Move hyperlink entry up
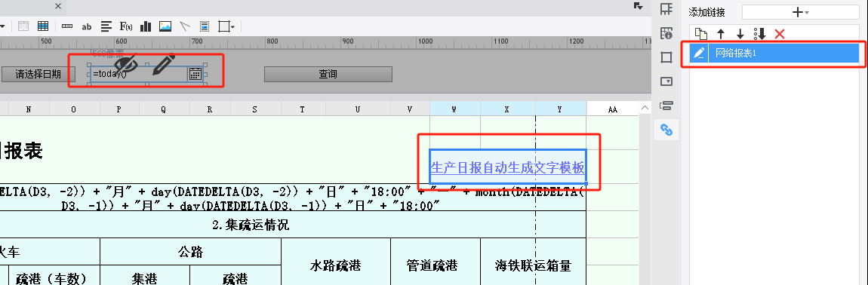The width and height of the screenshot is (868, 285). click(x=721, y=34)
